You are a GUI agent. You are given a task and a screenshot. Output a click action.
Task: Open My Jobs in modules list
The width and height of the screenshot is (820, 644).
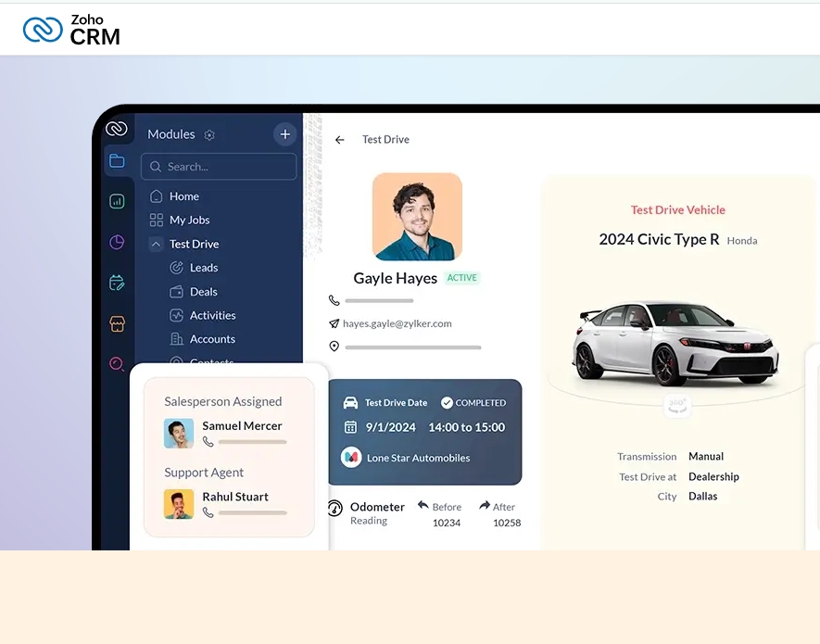189,220
